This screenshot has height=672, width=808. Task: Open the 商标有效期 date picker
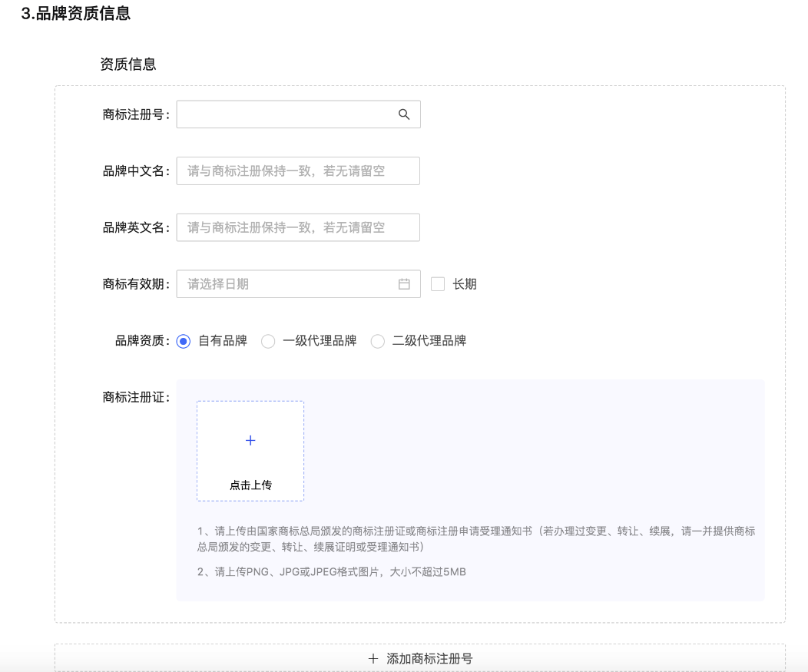click(298, 283)
